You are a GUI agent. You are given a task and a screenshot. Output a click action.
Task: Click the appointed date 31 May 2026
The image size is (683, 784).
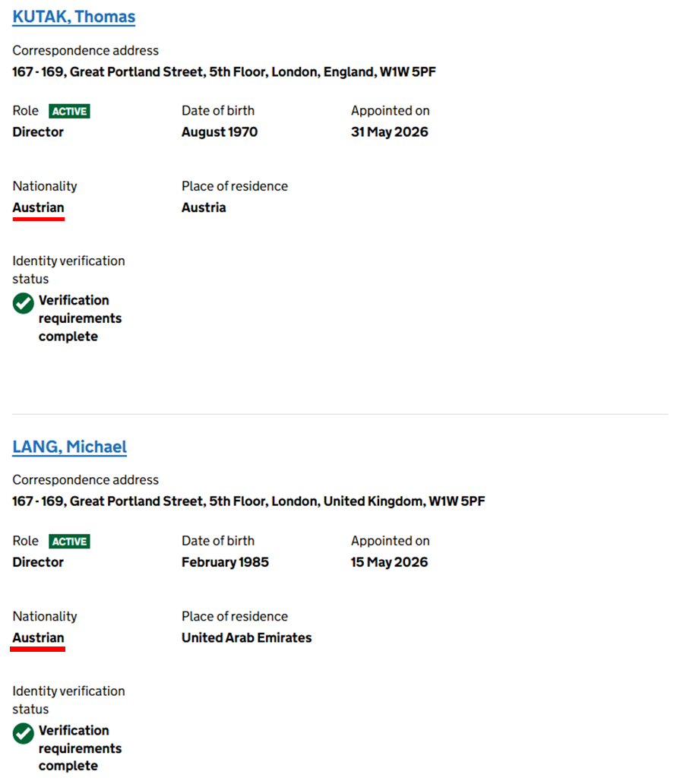[x=390, y=132]
